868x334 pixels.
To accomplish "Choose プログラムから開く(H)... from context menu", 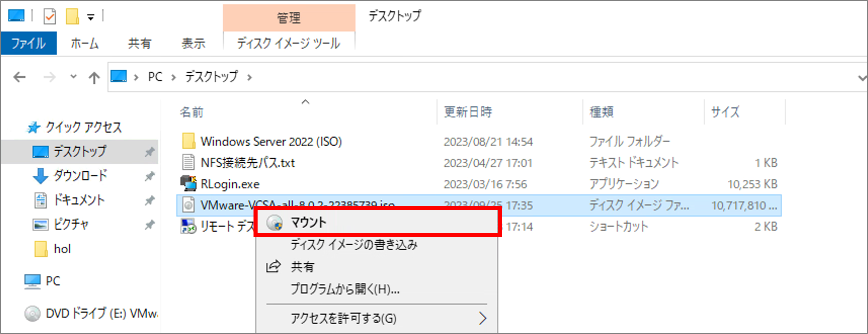I will pos(345,289).
